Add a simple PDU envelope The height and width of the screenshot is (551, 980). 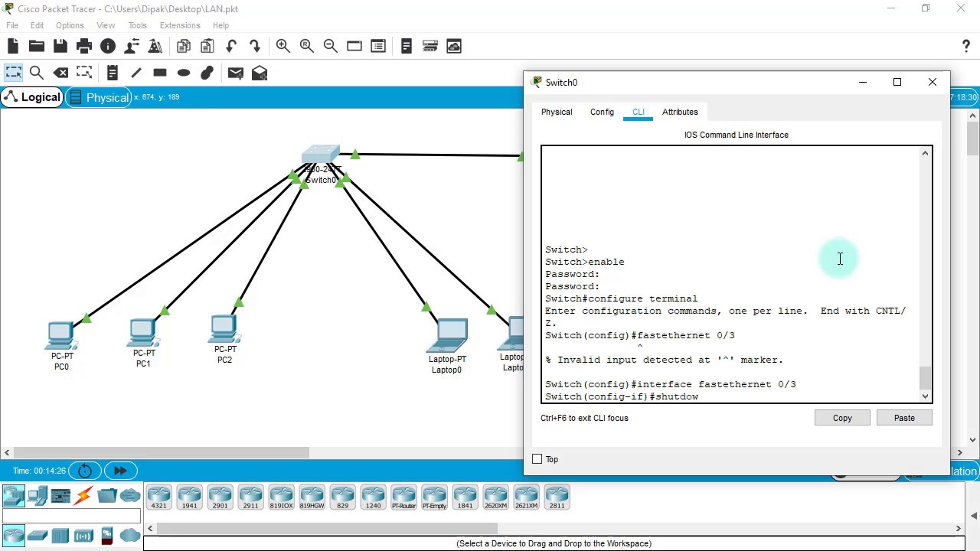tap(235, 73)
